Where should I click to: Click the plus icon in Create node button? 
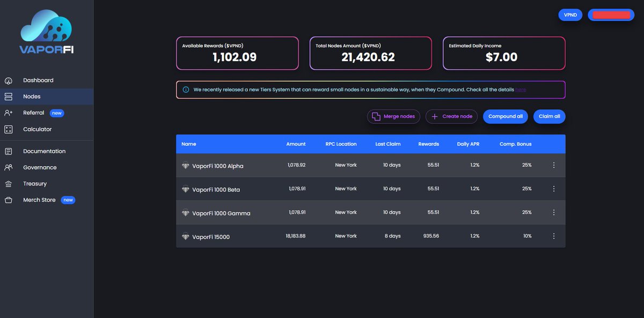pyautogui.click(x=435, y=116)
